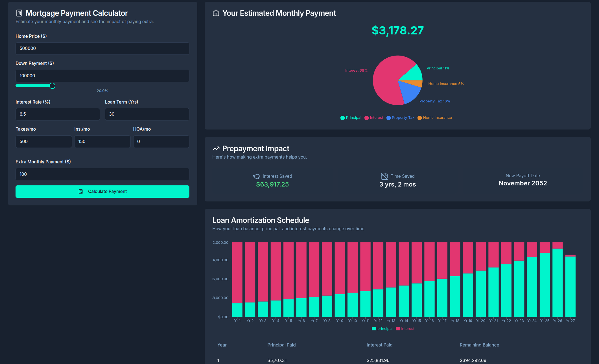
Task: Click the home icon next to Your Estimated Monthly Payment
Action: pos(216,13)
